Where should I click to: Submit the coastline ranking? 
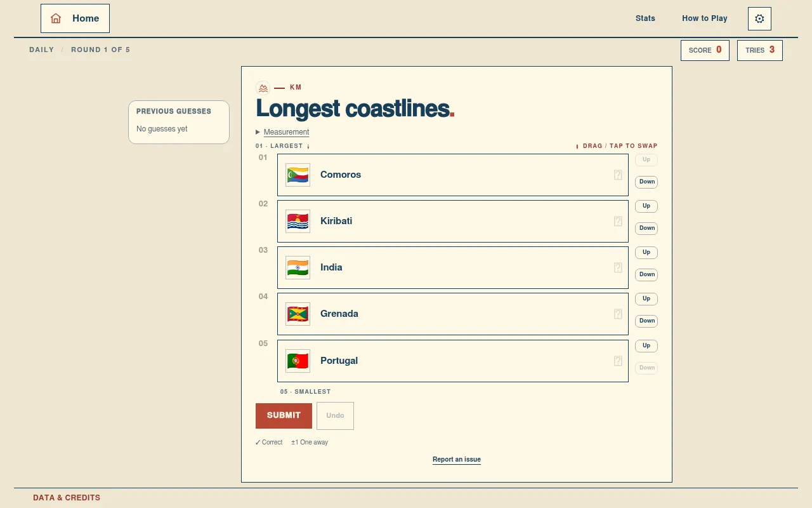coord(284,415)
